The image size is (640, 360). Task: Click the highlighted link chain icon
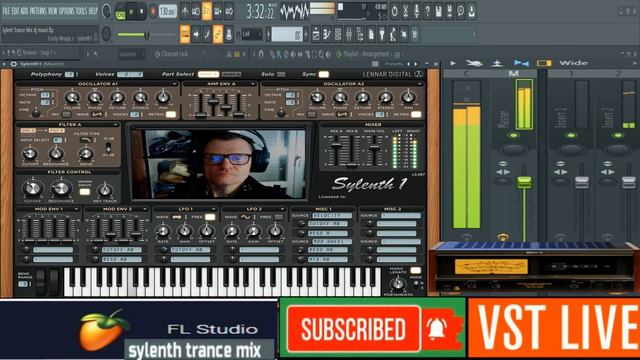pyautogui.click(x=218, y=34)
